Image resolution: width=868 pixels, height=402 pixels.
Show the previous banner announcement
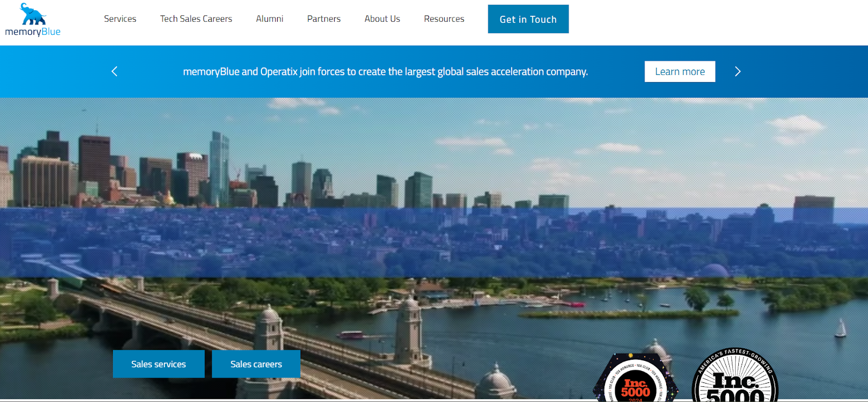point(114,72)
